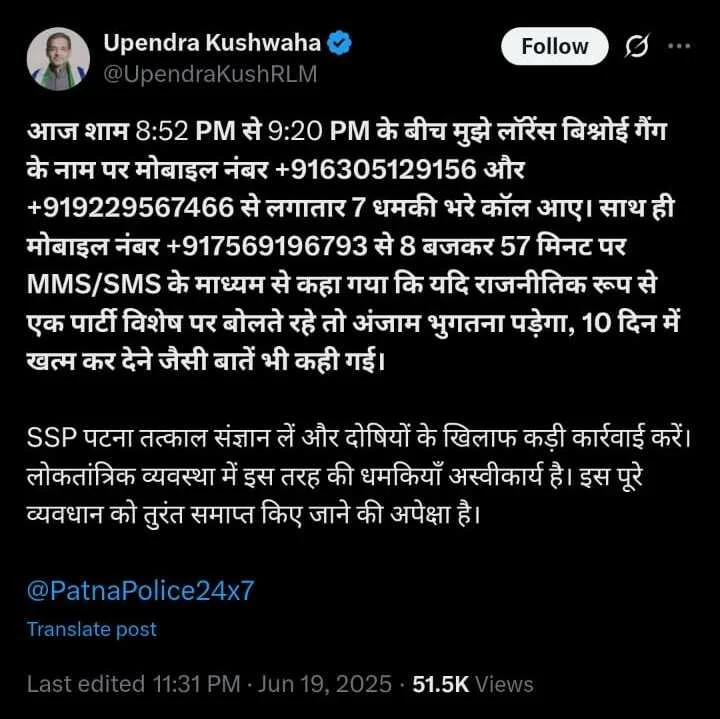Click Translate post
Screen dimensions: 720x719
pos(92,629)
